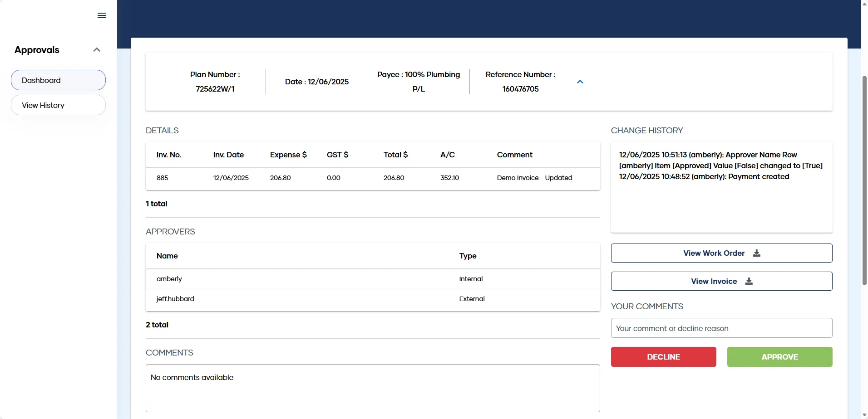Select the amberly approver row
868x419 pixels.
[373, 279]
